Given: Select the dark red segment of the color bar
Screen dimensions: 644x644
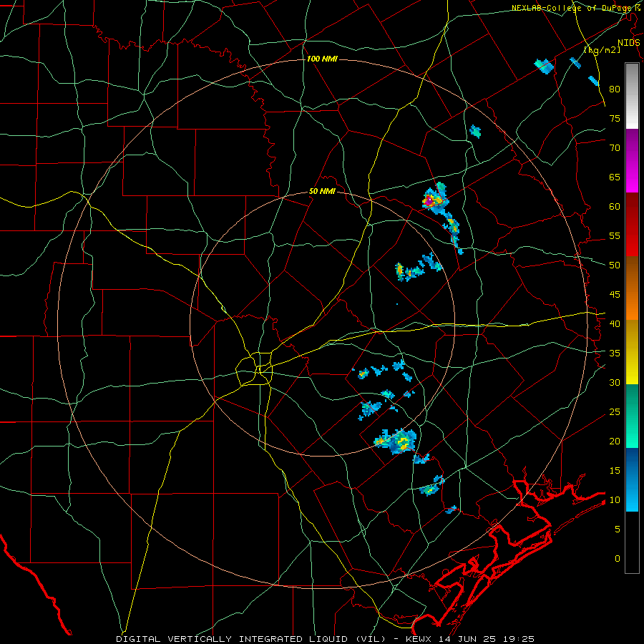Looking at the screenshot, I should click(x=632, y=224).
